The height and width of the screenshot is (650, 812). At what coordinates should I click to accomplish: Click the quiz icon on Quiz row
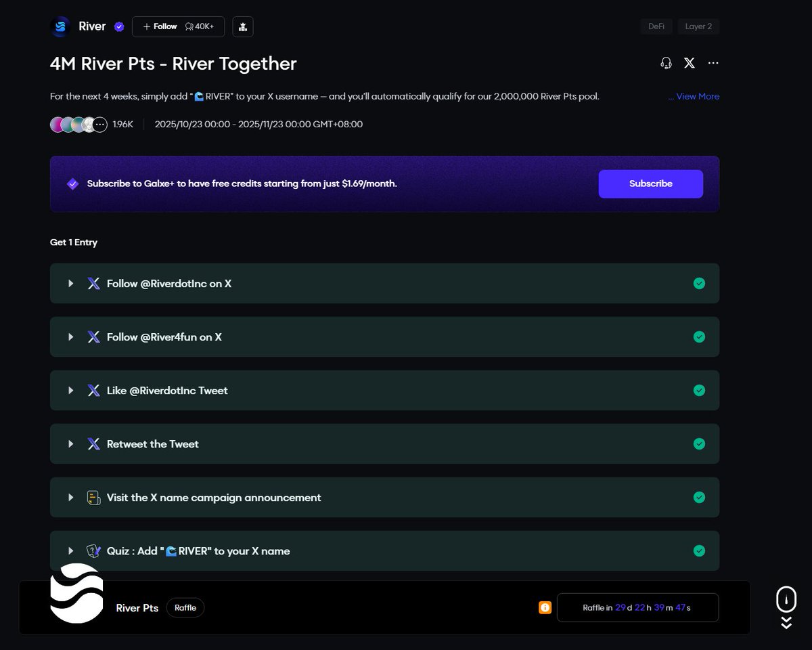tap(94, 551)
